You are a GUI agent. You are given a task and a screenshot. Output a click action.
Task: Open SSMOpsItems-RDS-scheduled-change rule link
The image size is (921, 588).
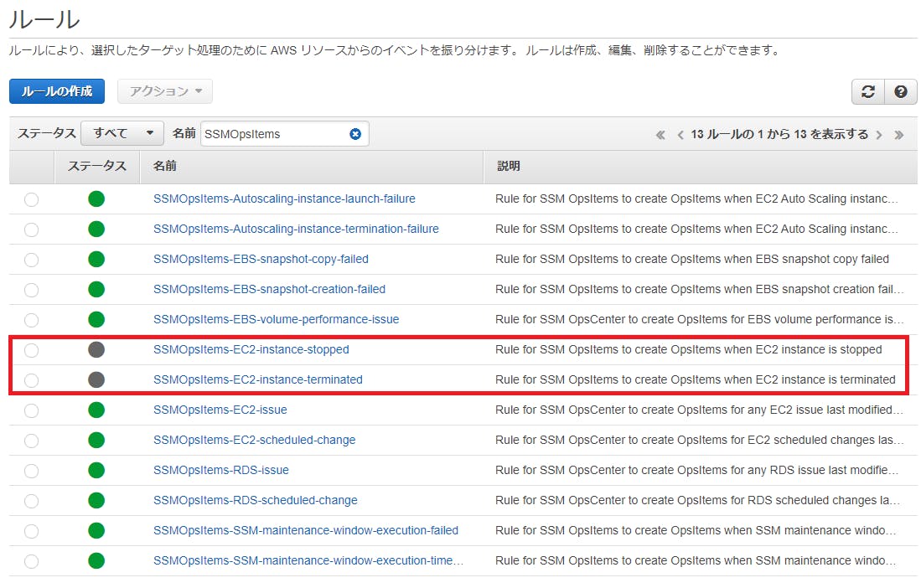point(256,500)
